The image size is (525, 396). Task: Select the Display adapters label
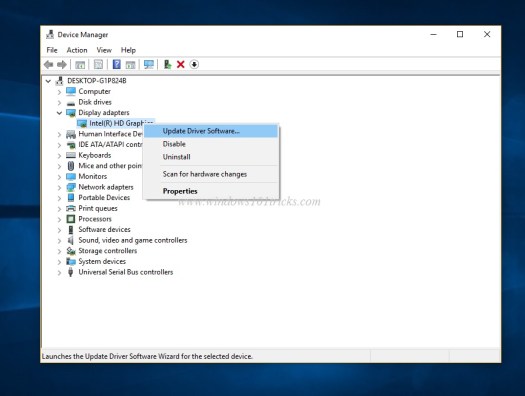(x=104, y=113)
